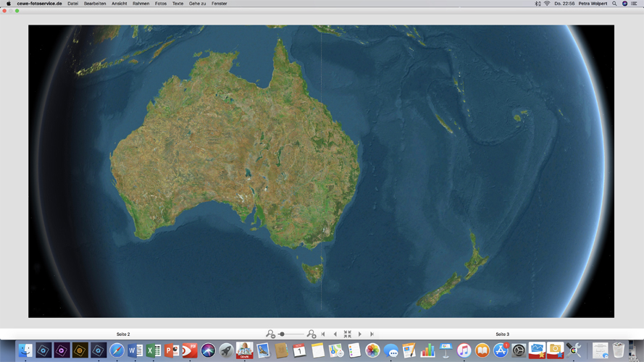Open Finder from the Dock
The height and width of the screenshot is (362, 644).
25,350
